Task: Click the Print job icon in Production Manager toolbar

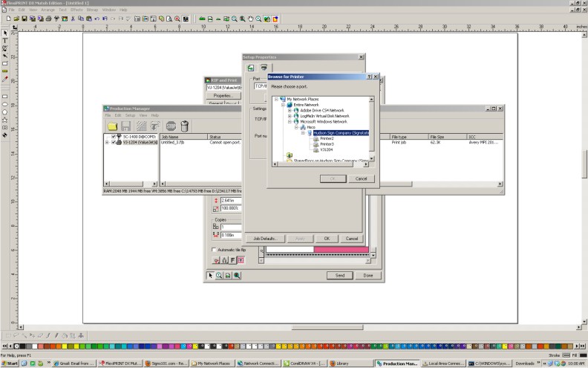Action: (x=155, y=126)
